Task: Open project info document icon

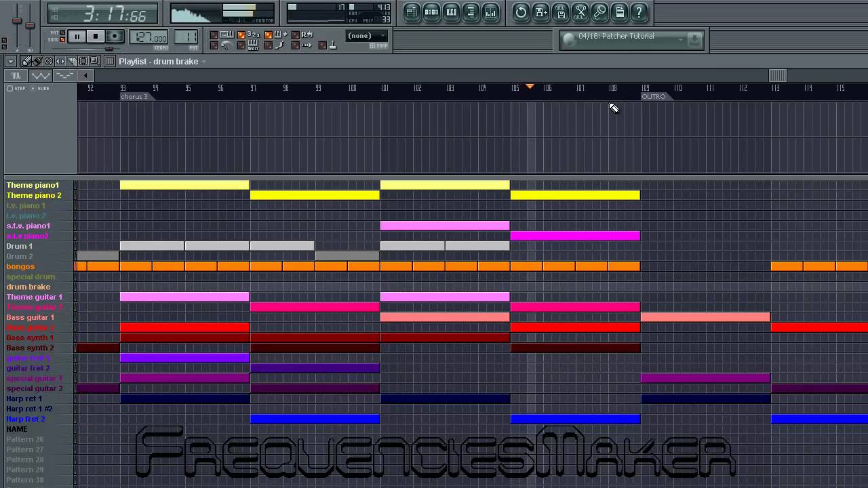Action: (x=619, y=12)
